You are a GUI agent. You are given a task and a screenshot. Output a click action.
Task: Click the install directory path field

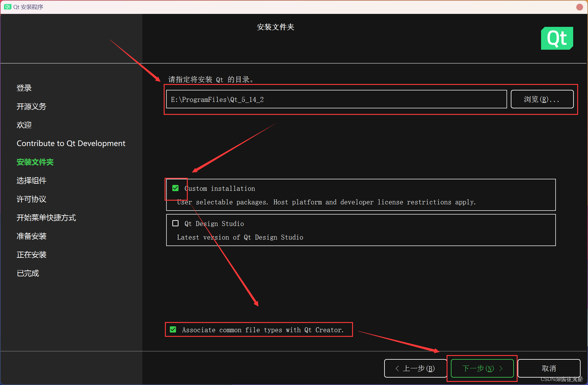pyautogui.click(x=336, y=99)
